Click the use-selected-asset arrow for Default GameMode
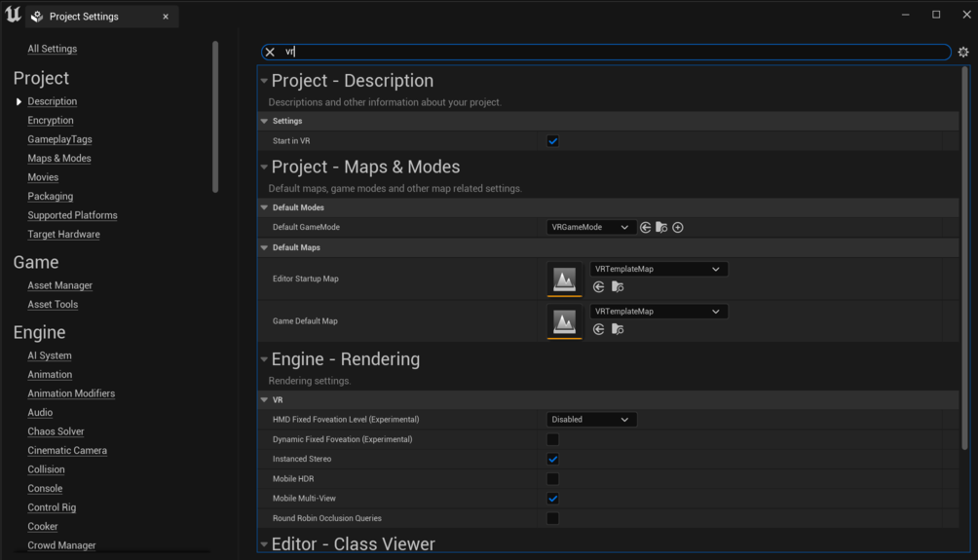This screenshot has width=978, height=560. coord(645,228)
